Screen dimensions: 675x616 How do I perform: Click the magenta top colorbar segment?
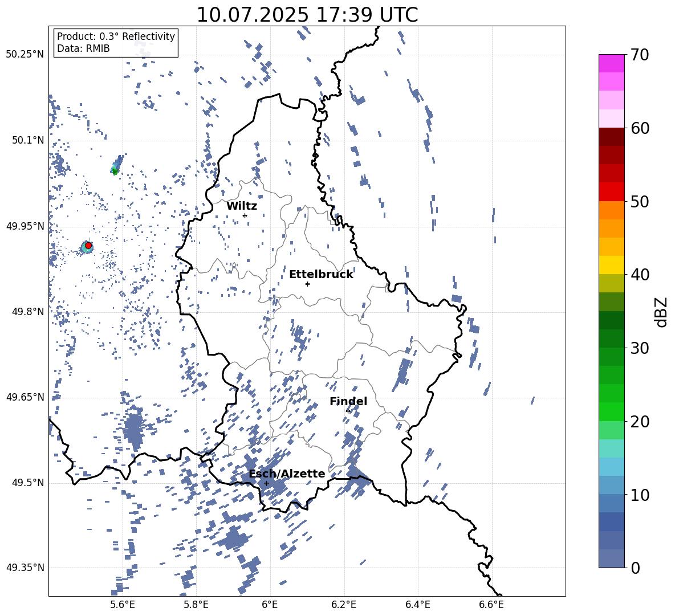pyautogui.click(x=611, y=64)
